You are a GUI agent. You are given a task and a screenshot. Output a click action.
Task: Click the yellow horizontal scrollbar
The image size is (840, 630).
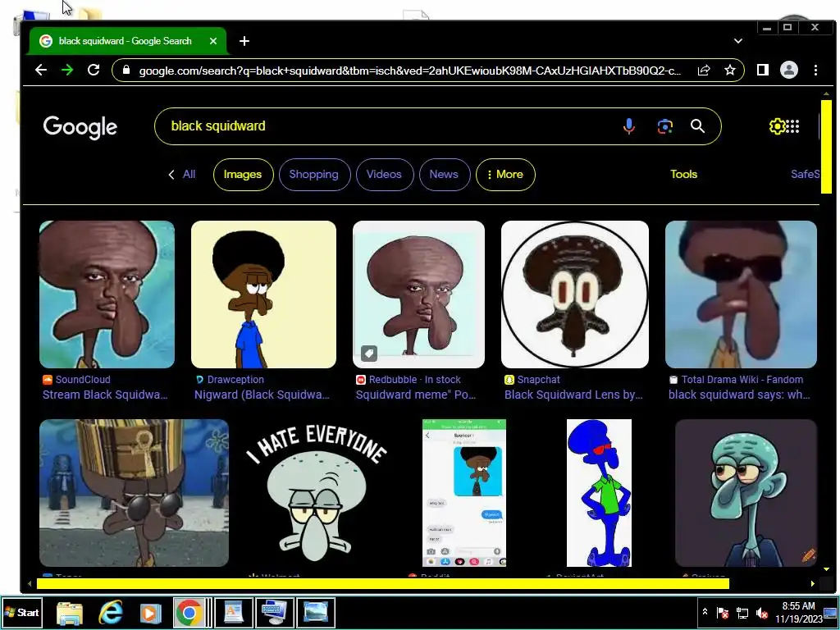pos(383,584)
